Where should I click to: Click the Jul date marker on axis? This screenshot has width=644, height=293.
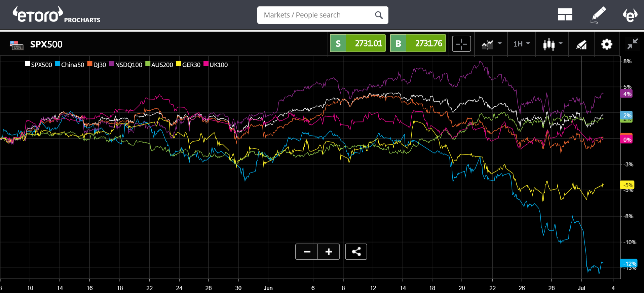pyautogui.click(x=581, y=288)
